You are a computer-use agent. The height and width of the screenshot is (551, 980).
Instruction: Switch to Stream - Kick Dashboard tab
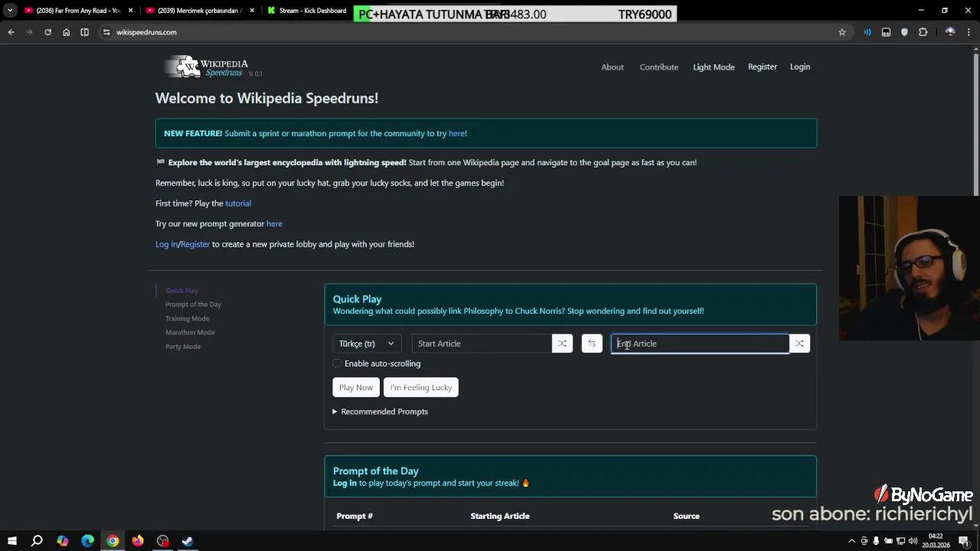click(308, 11)
